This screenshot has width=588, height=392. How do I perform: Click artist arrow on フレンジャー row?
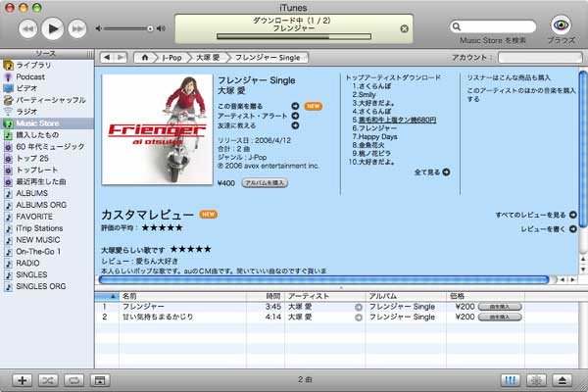(x=359, y=307)
